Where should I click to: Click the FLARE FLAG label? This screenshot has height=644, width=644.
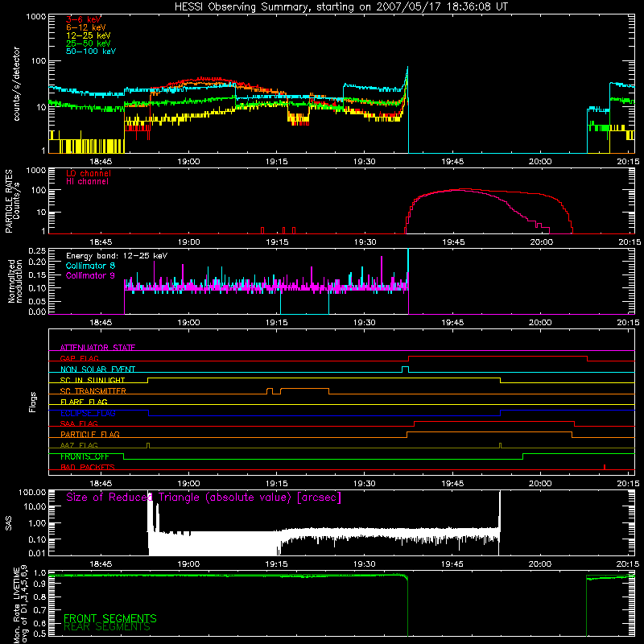[84, 402]
